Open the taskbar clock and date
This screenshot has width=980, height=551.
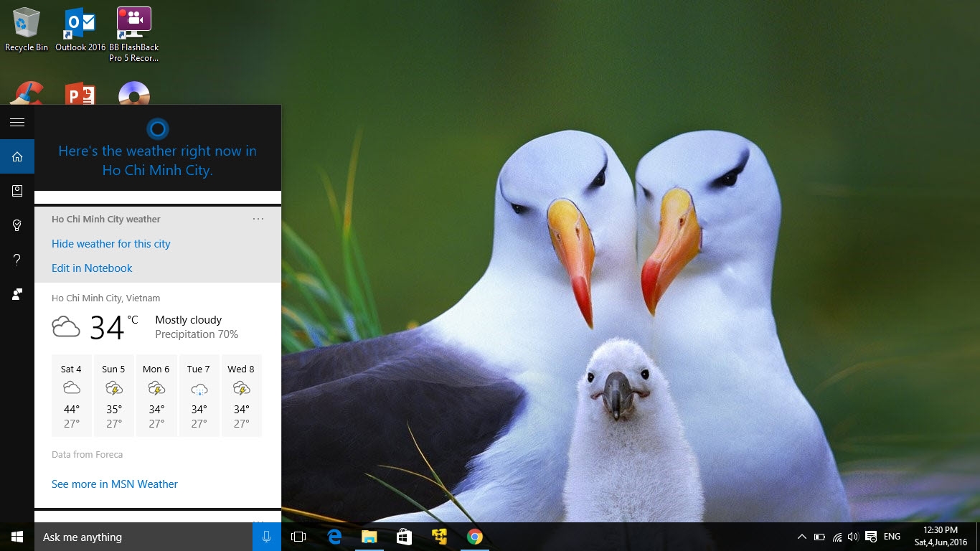click(941, 537)
